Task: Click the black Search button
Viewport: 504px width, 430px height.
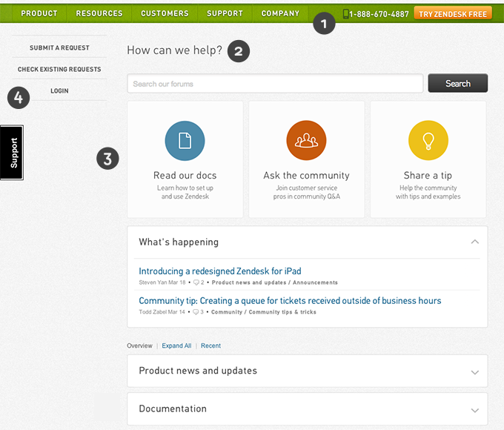Action: pos(457,84)
